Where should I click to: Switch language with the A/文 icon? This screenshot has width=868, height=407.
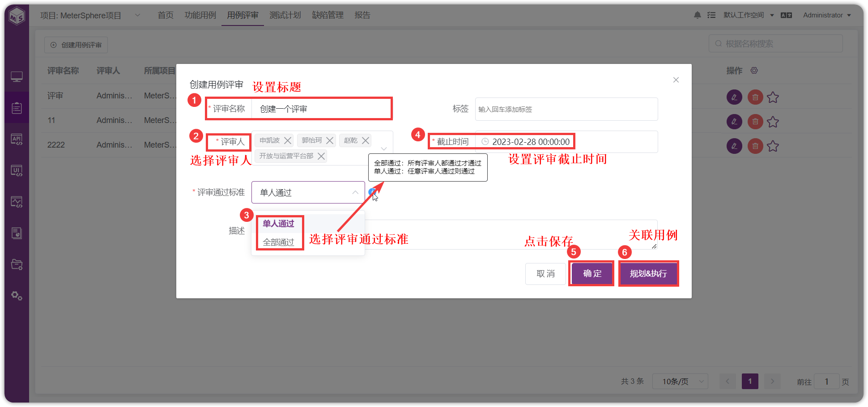(x=787, y=15)
